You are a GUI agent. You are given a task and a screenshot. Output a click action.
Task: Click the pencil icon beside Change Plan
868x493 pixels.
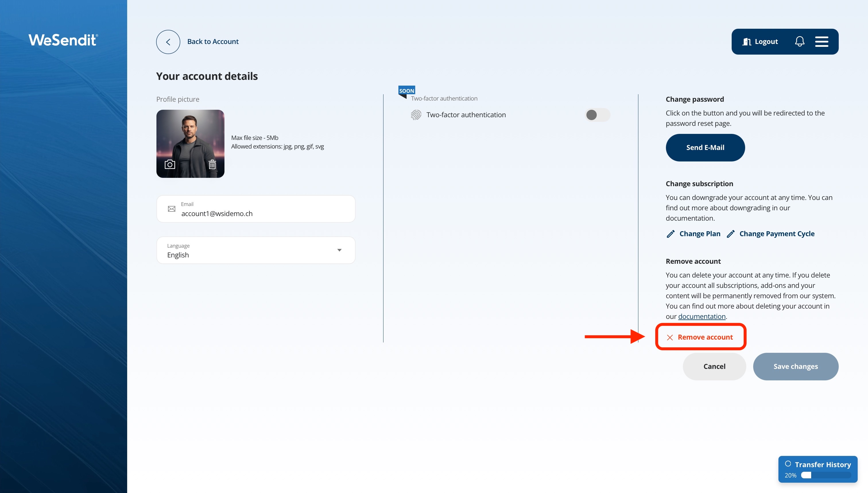click(x=671, y=234)
